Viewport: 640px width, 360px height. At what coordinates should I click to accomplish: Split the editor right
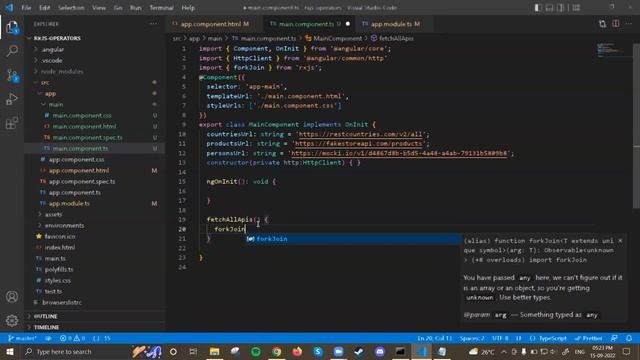616,24
